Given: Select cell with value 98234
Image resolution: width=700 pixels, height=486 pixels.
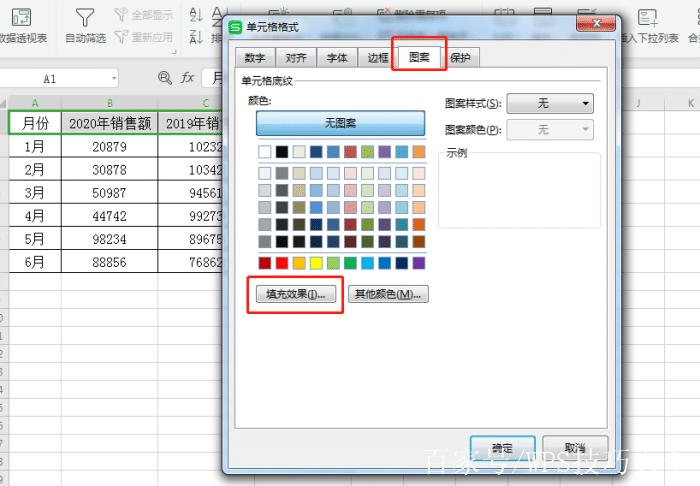Looking at the screenshot, I should coord(109,239).
